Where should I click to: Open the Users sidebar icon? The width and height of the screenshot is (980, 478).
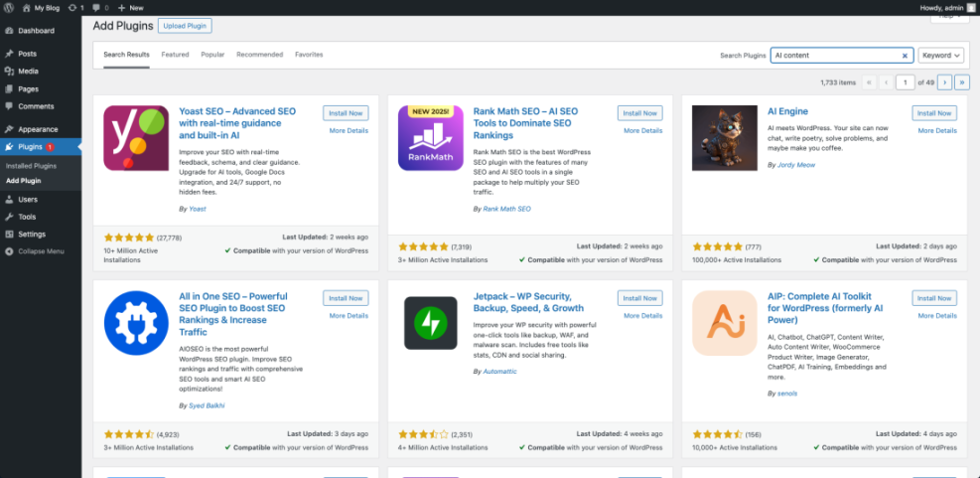(9, 200)
